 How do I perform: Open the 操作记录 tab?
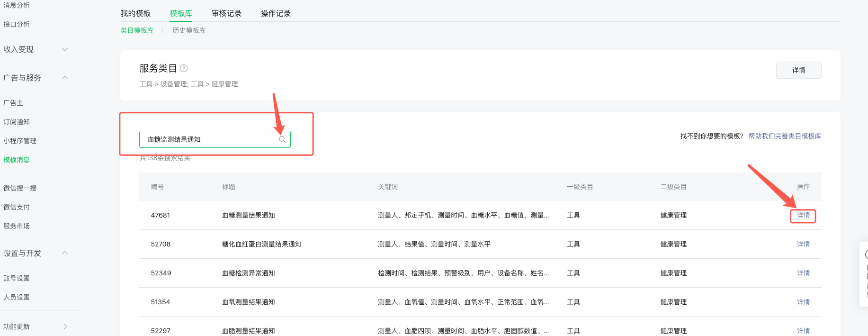(276, 13)
